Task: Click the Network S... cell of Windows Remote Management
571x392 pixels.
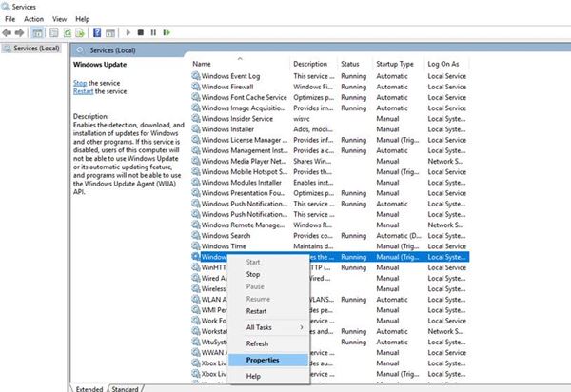Action: (445, 225)
